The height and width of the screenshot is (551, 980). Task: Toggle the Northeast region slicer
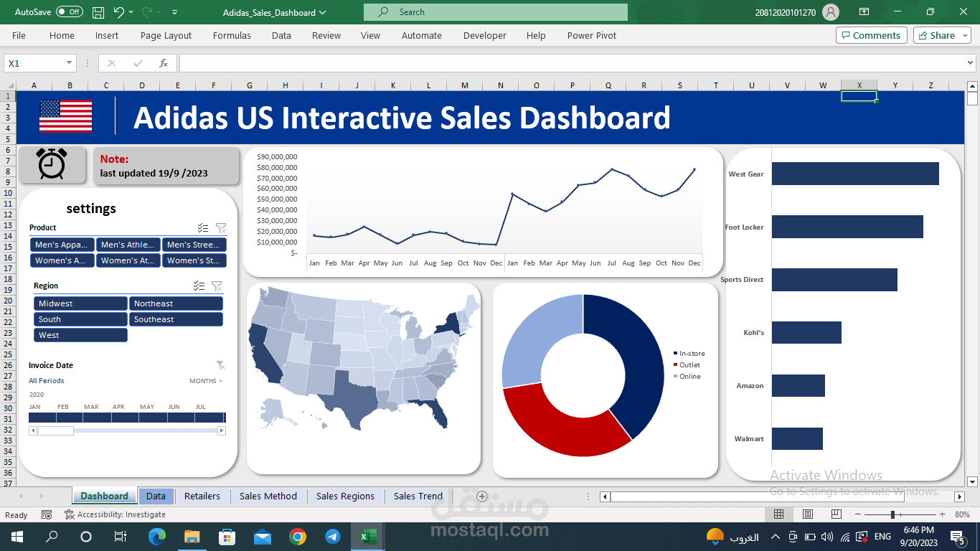point(176,303)
